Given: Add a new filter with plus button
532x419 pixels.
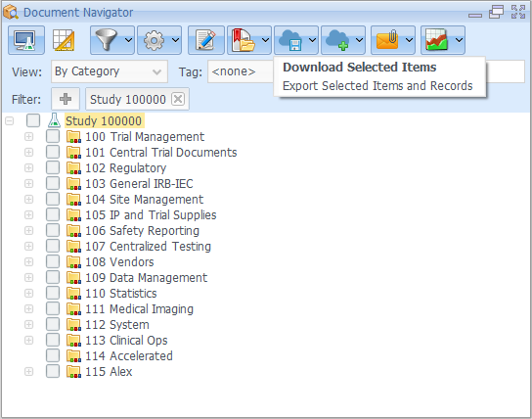Looking at the screenshot, I should (66, 99).
